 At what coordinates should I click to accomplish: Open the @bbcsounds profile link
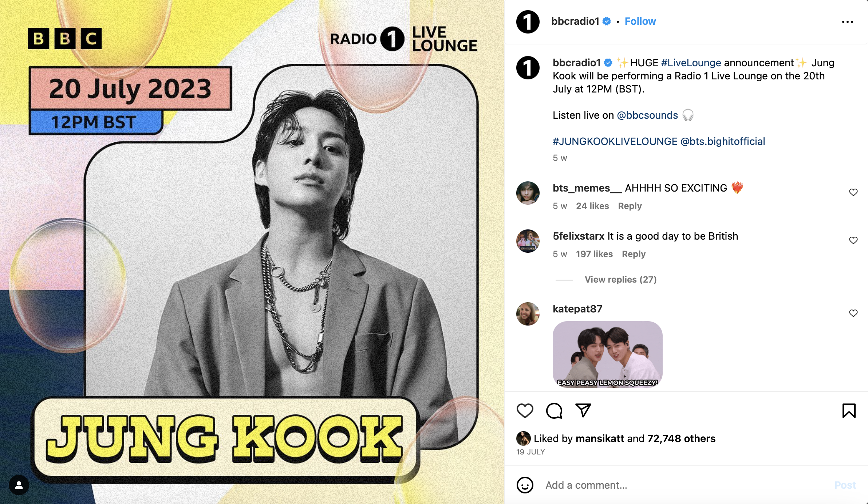647,115
